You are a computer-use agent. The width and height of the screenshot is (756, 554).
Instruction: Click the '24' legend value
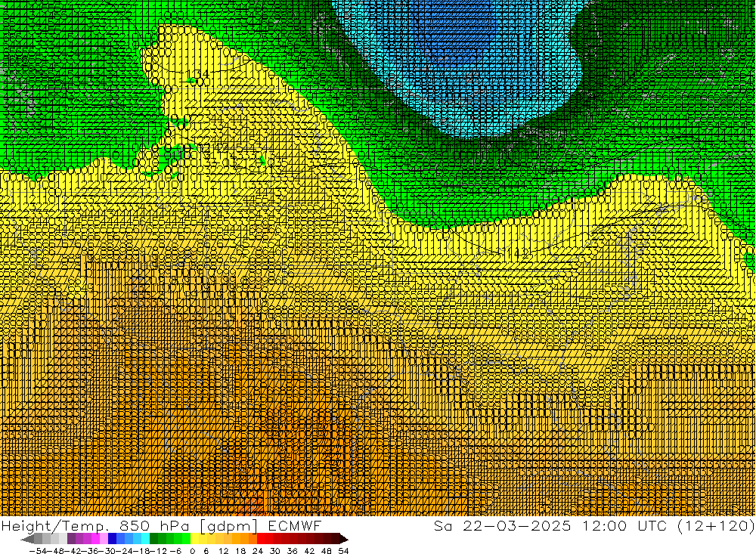pyautogui.click(x=258, y=551)
